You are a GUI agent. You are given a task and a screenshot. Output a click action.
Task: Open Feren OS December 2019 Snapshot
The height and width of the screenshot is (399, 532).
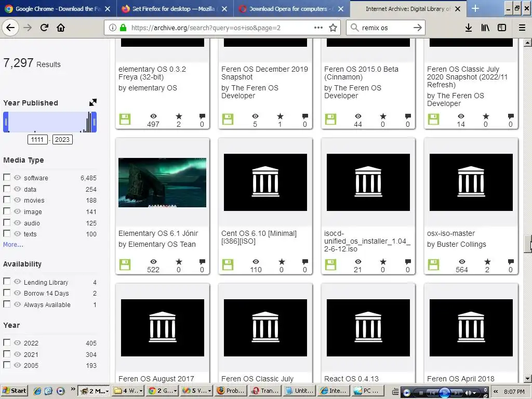[x=264, y=73]
